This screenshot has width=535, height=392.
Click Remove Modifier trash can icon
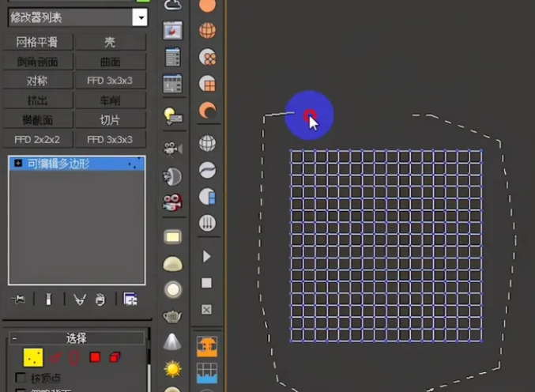(x=100, y=299)
